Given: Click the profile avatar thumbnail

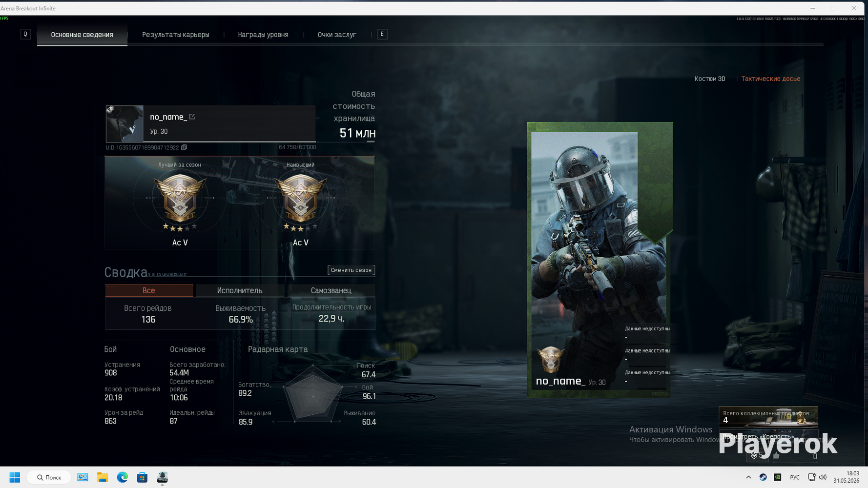Looking at the screenshot, I should (124, 123).
